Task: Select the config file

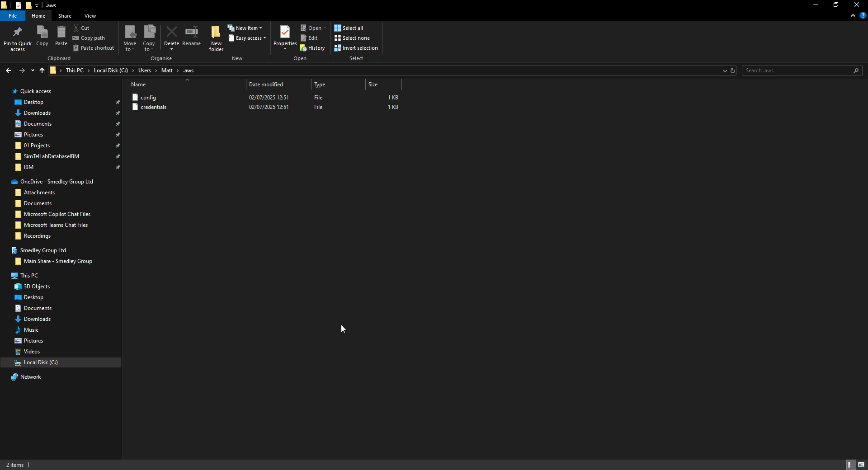Action: [148, 98]
